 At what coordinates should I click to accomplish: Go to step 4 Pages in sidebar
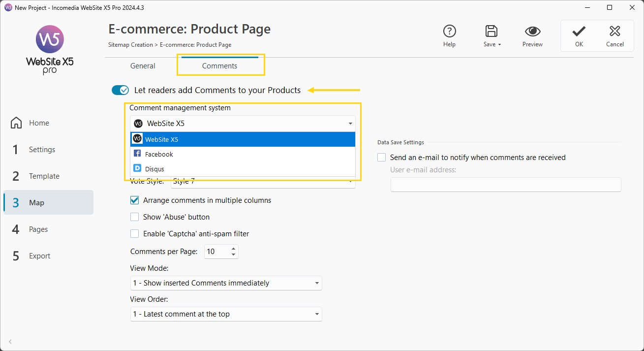pos(48,229)
